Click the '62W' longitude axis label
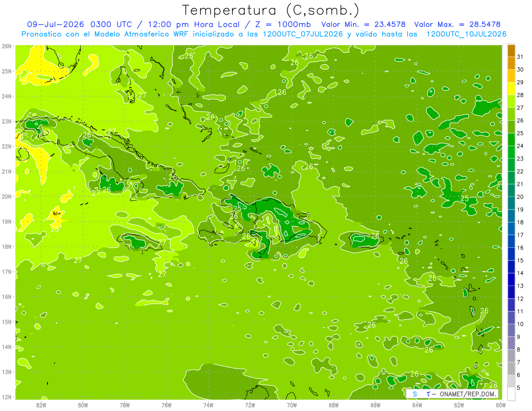 tap(459, 404)
